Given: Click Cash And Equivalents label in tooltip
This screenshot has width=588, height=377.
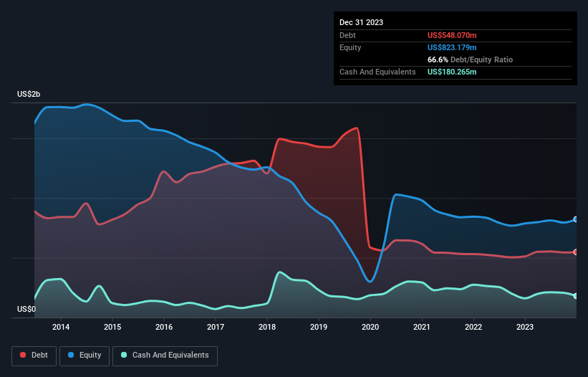Looking at the screenshot, I should (377, 72).
